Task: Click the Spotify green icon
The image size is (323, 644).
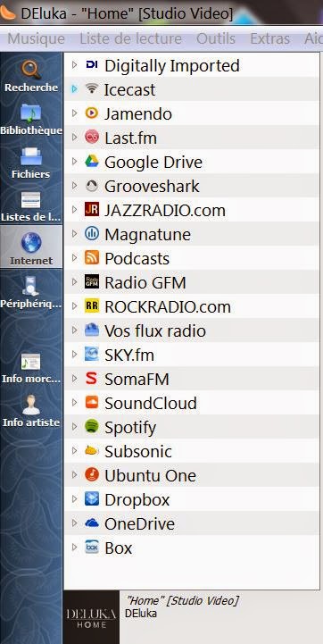Action: click(x=92, y=427)
